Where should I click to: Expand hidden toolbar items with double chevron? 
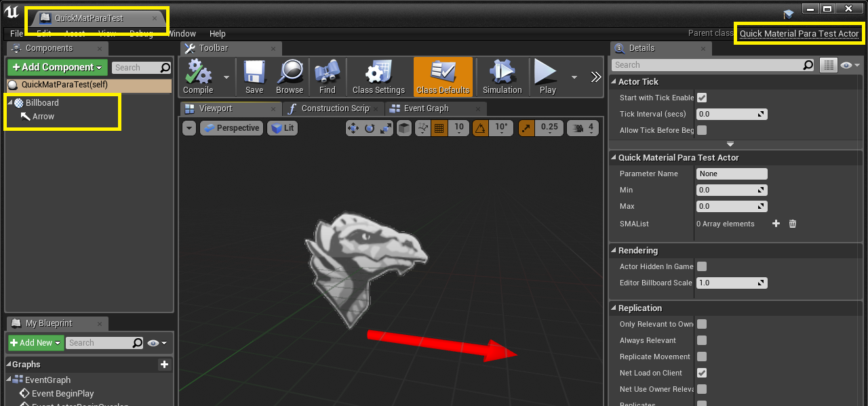[596, 77]
